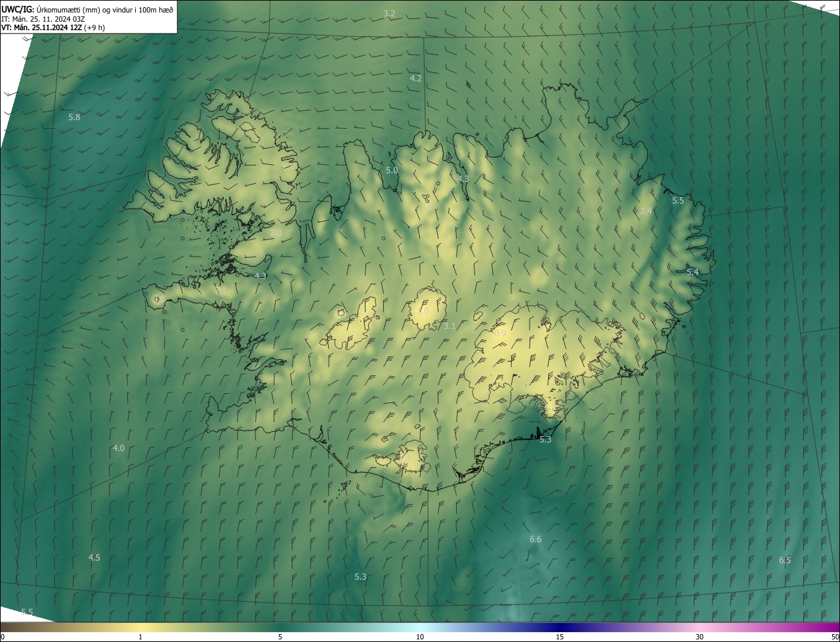Image resolution: width=840 pixels, height=642 pixels.
Task: Click the color scale tick label "15"
Action: tap(560, 637)
